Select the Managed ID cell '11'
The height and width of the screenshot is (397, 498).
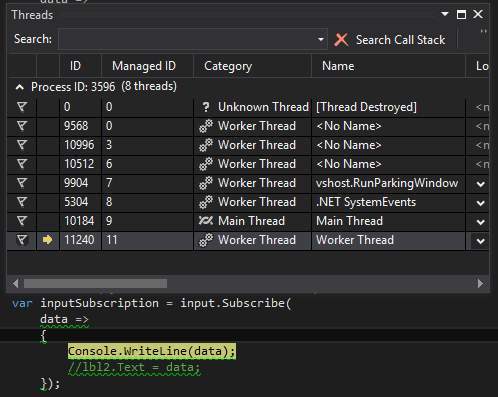147,240
